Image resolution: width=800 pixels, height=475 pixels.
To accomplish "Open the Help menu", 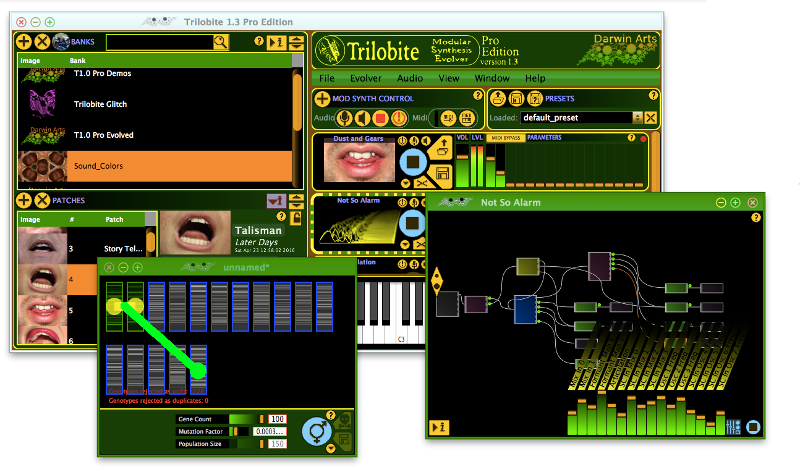I will coord(535,79).
